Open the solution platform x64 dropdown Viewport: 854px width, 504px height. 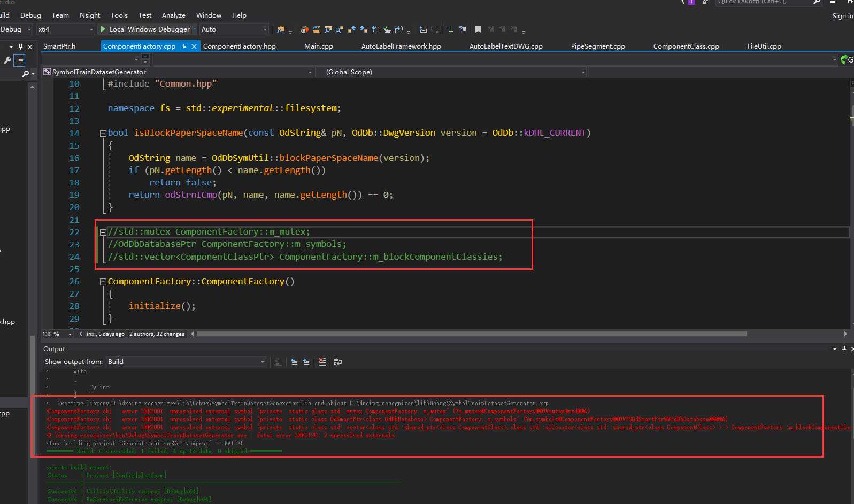point(66,29)
